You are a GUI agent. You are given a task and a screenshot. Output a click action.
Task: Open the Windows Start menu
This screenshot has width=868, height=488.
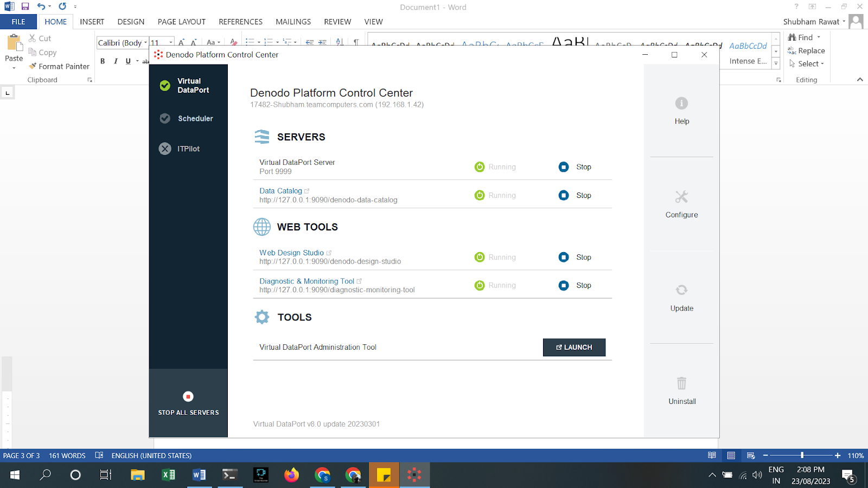click(15, 475)
